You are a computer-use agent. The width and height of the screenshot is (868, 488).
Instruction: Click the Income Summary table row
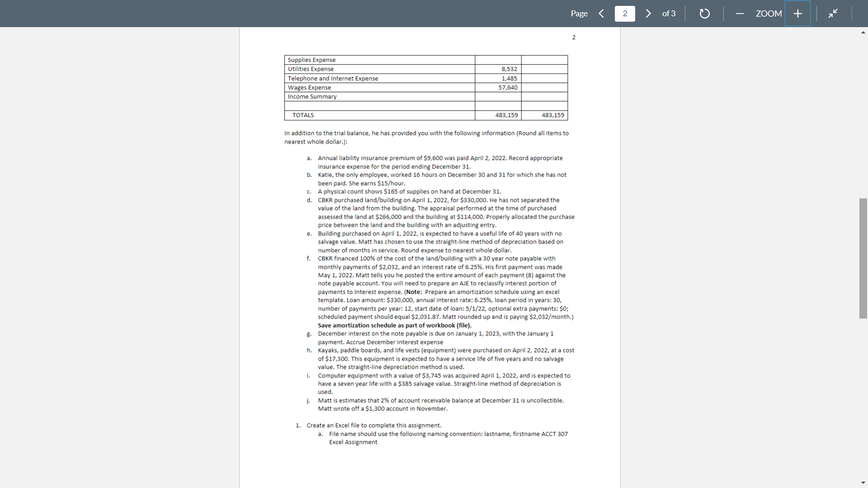pyautogui.click(x=312, y=97)
